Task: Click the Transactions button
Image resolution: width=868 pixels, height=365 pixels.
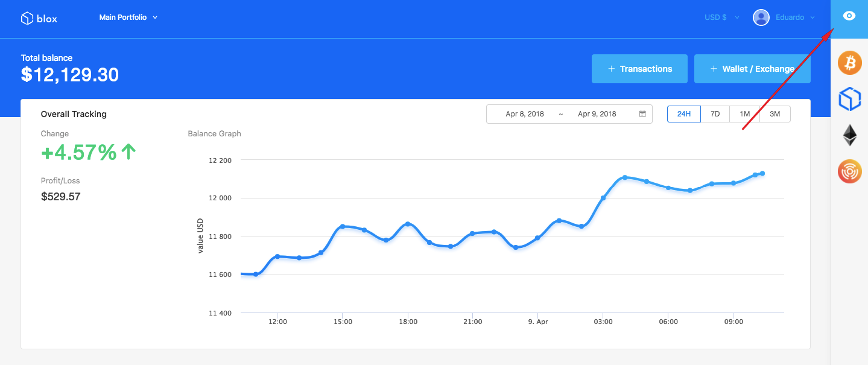Action: 639,68
